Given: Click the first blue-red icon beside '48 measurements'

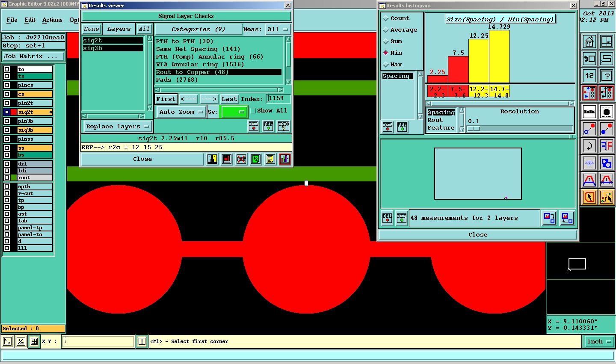Looking at the screenshot, I should point(549,218).
